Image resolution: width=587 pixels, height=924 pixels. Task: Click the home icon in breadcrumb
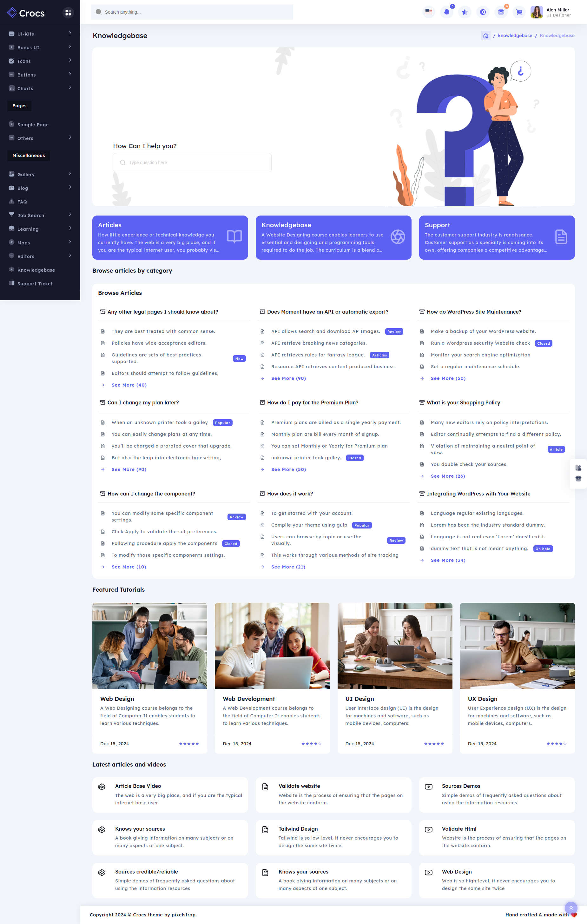[485, 36]
